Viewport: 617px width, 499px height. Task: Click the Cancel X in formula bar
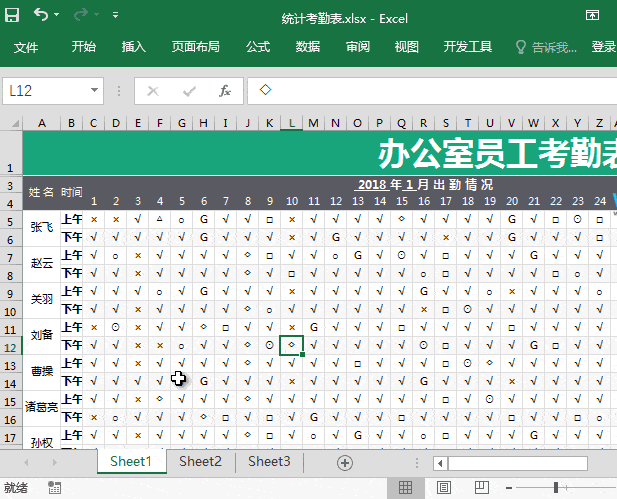153,91
